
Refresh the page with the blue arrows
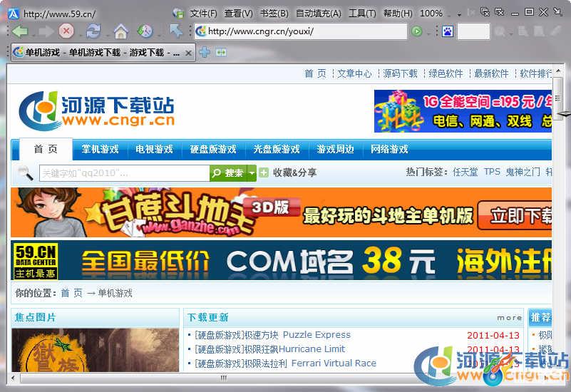(x=93, y=31)
